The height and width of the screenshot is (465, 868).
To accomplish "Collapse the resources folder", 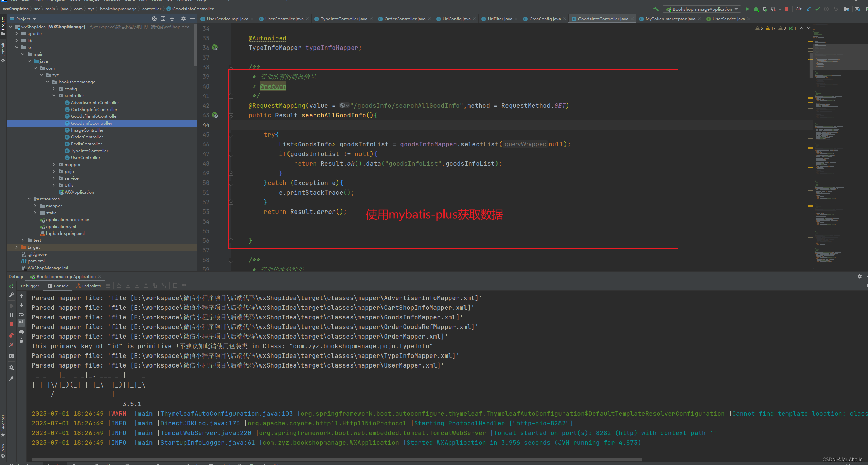I will (x=29, y=199).
